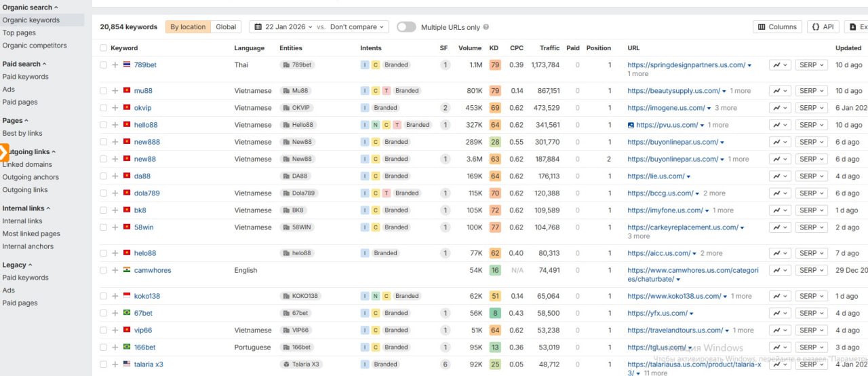Open the https://beautysupply.us.com/ URL link
This screenshot has width=868, height=376.
click(x=673, y=91)
